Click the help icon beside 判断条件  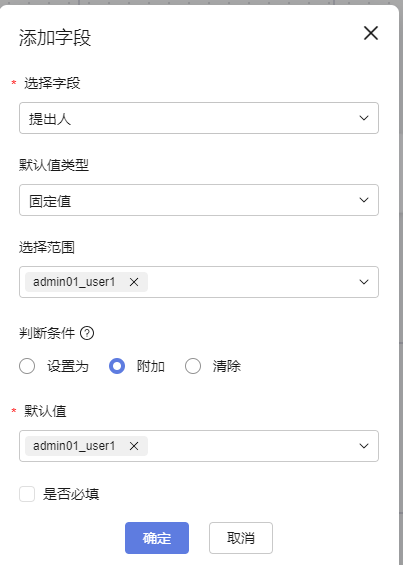[x=87, y=333]
